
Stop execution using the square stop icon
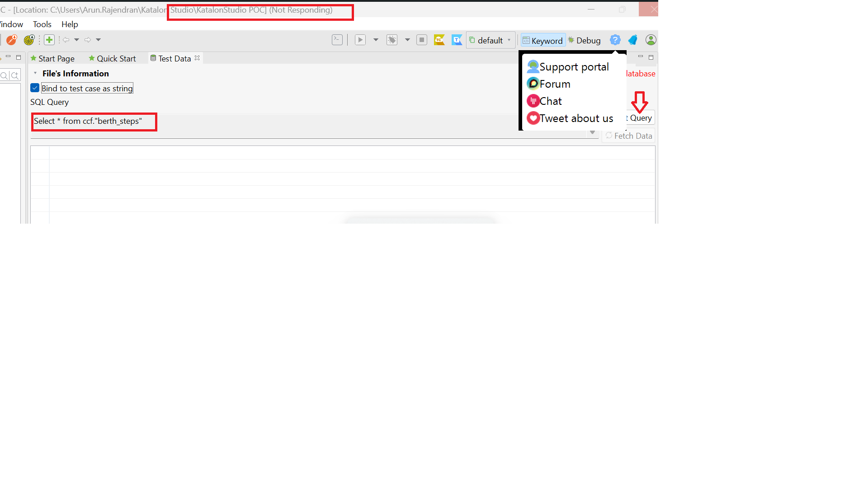tap(422, 40)
